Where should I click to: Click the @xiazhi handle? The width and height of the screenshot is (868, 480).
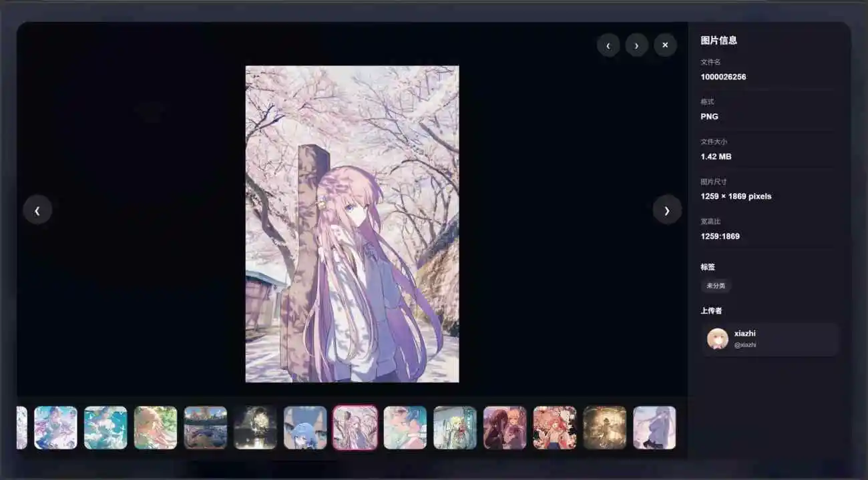[x=745, y=345]
